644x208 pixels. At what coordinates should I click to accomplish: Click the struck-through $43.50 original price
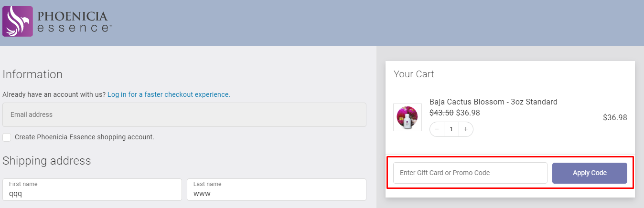tap(441, 113)
